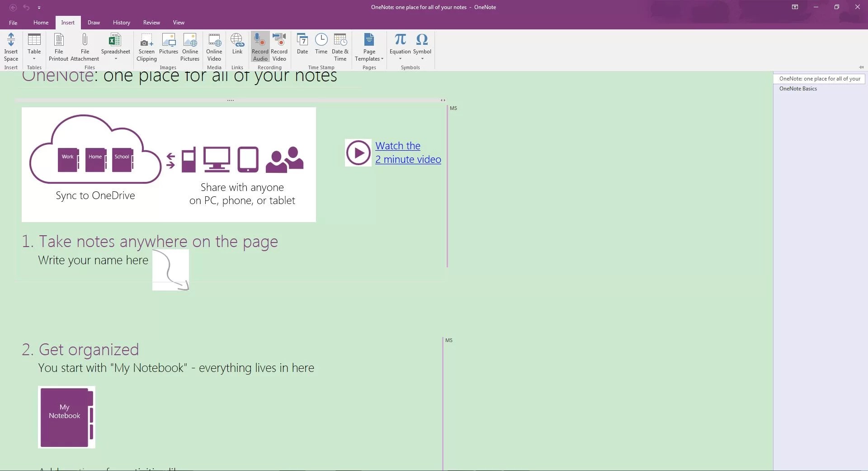Insert an Online Video

(x=213, y=47)
